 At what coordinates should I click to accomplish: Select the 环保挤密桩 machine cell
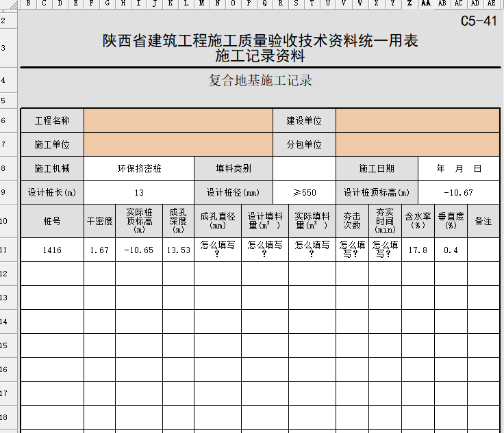pyautogui.click(x=139, y=168)
